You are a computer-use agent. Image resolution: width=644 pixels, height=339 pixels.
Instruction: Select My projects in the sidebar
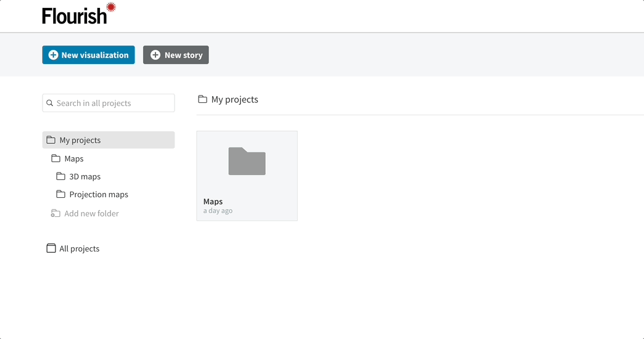pos(109,140)
